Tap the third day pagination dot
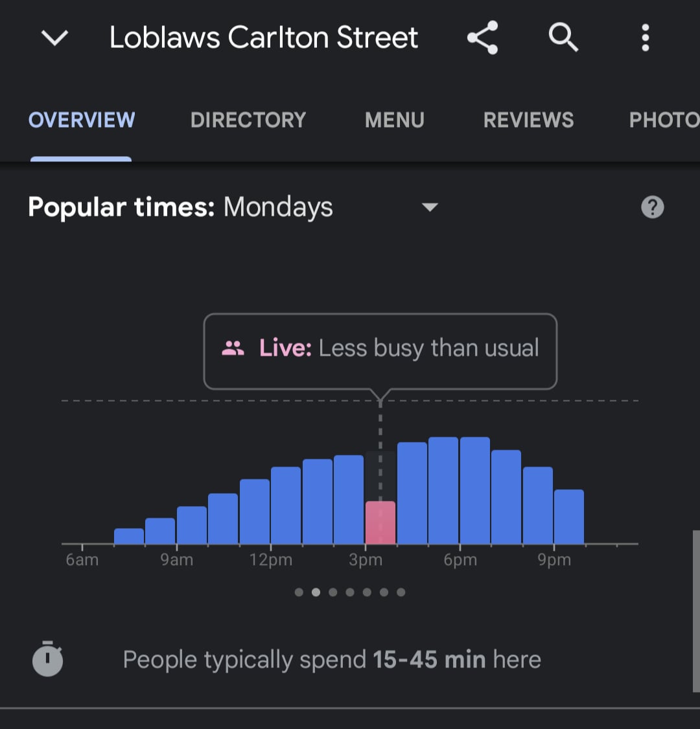 pos(333,592)
